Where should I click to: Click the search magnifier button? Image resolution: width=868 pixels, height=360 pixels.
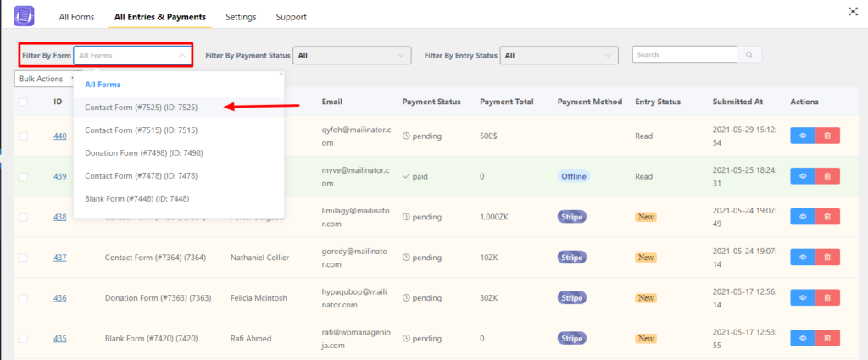[x=749, y=55]
